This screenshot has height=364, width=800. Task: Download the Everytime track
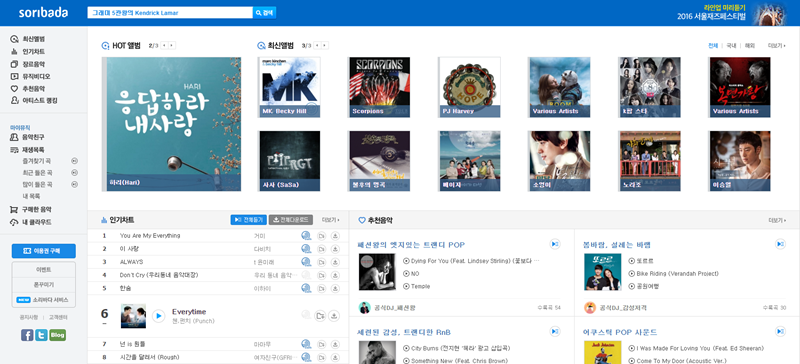(334, 316)
